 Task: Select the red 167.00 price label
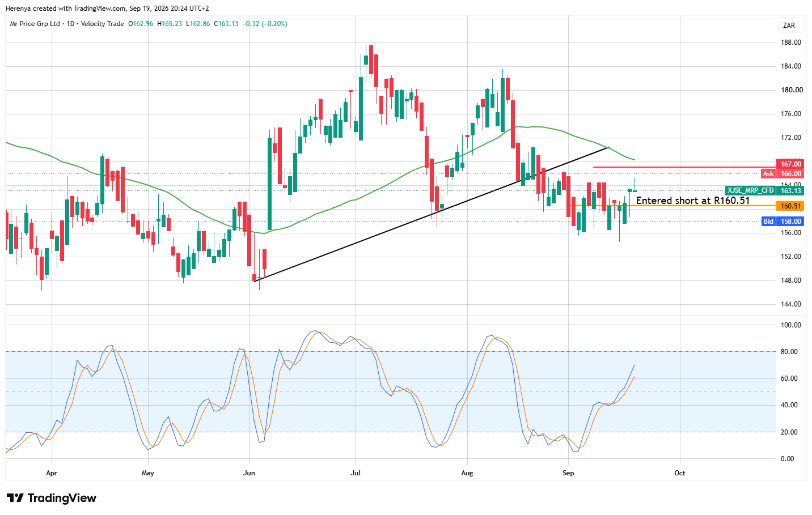click(790, 164)
